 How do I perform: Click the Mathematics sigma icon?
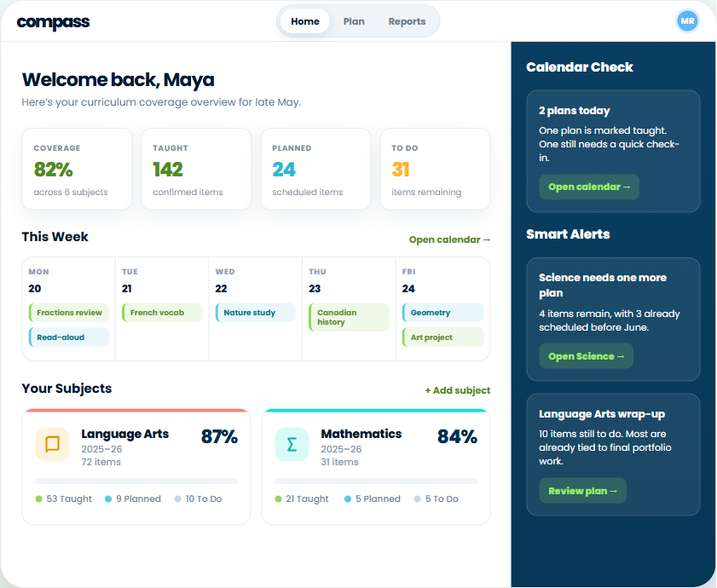coord(292,444)
